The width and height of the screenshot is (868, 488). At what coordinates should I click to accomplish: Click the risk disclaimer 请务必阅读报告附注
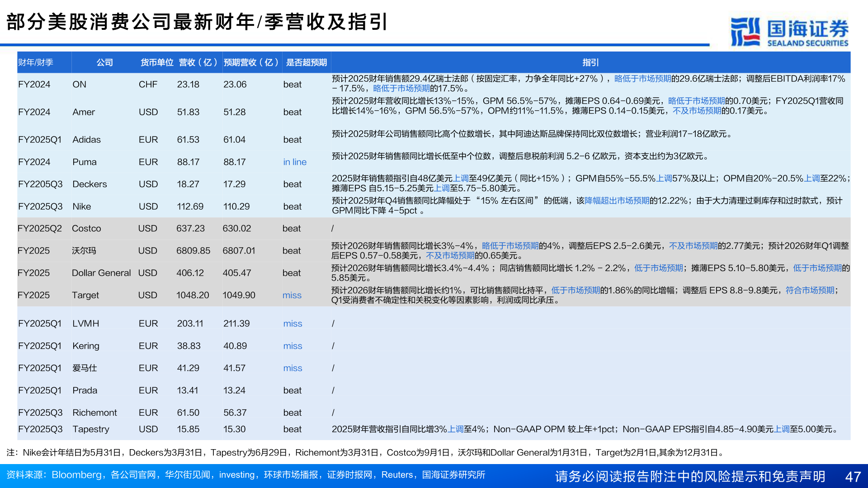(690, 477)
